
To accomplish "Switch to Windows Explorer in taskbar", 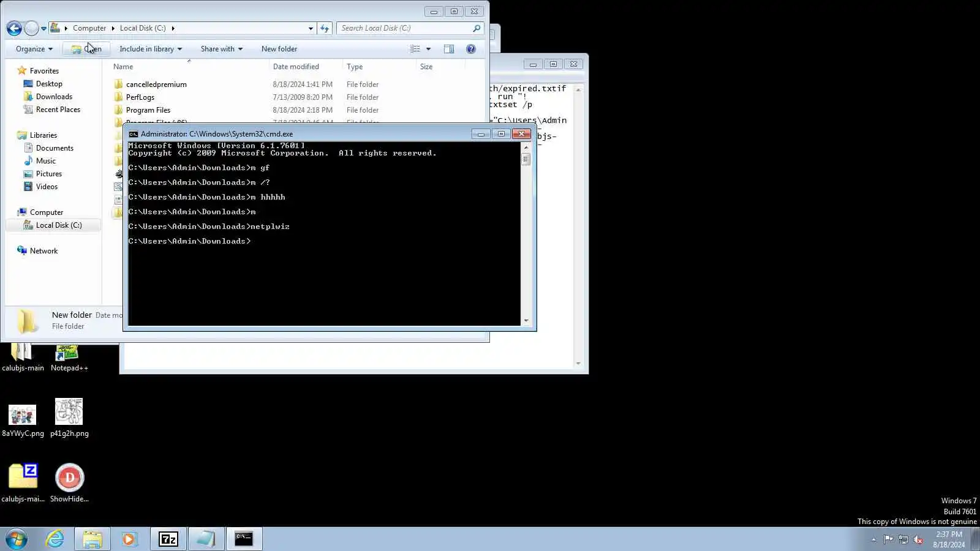I will pyautogui.click(x=92, y=539).
